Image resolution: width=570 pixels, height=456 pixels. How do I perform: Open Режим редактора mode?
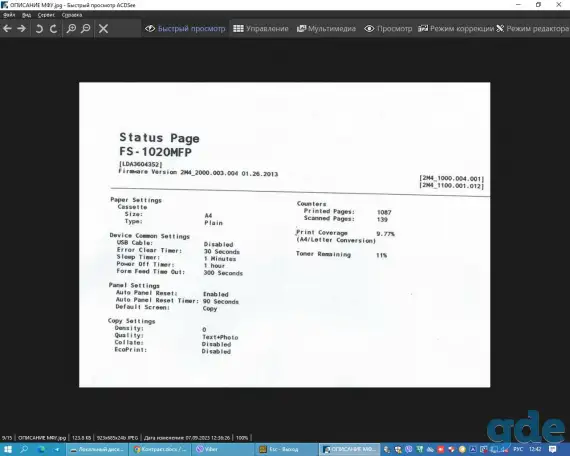533,28
